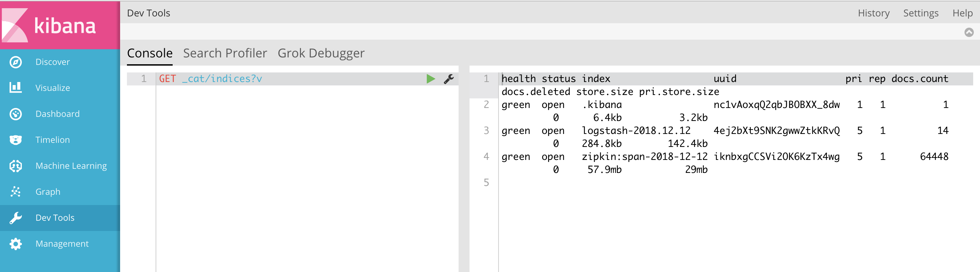The width and height of the screenshot is (980, 272).
Task: Collapse the top bar with arrow button
Action: [x=969, y=32]
